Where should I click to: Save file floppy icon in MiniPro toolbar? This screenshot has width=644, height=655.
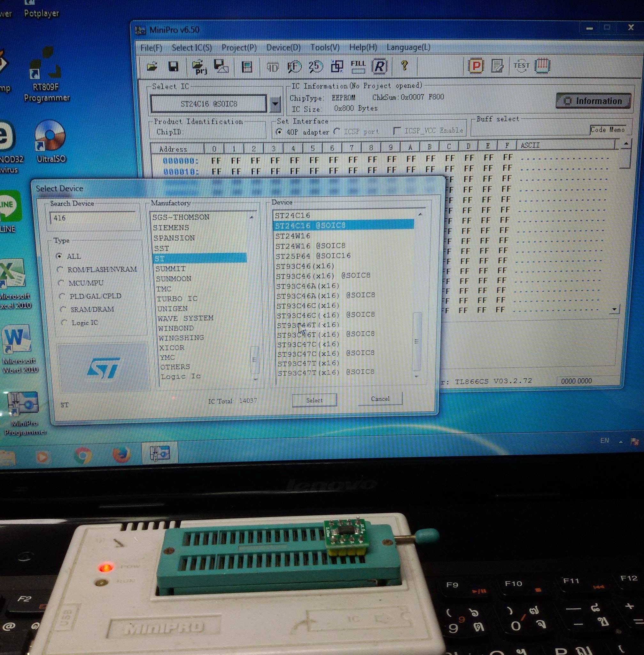[x=173, y=66]
